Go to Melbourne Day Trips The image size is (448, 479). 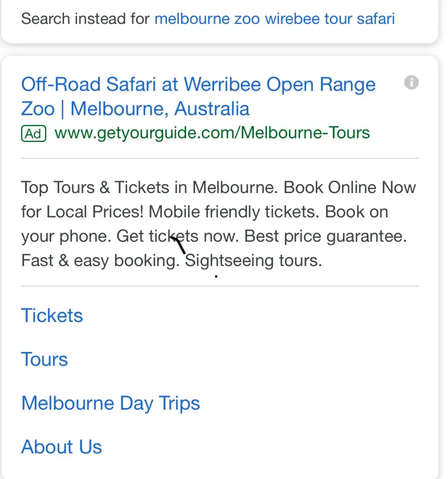click(111, 403)
